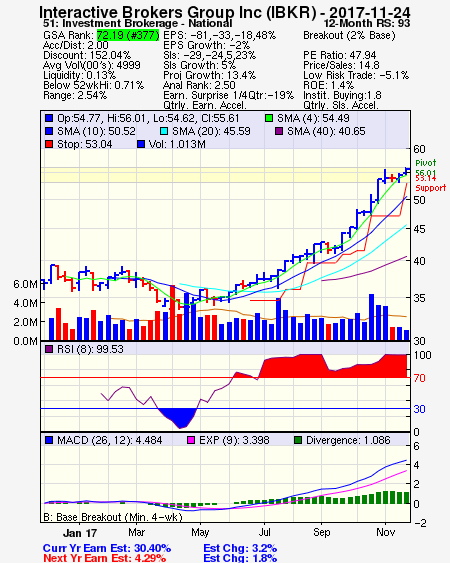Click '51: Investment Brokerage - National' subtitle

tap(138, 23)
